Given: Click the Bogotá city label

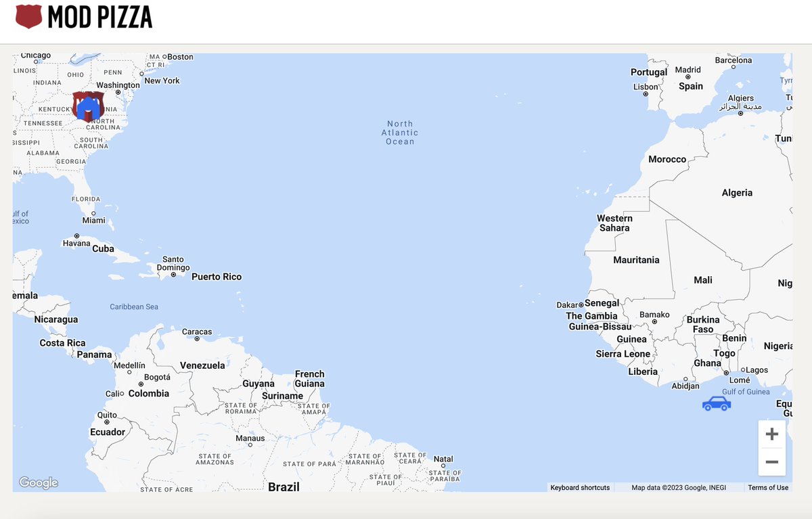Looking at the screenshot, I should 157,377.
